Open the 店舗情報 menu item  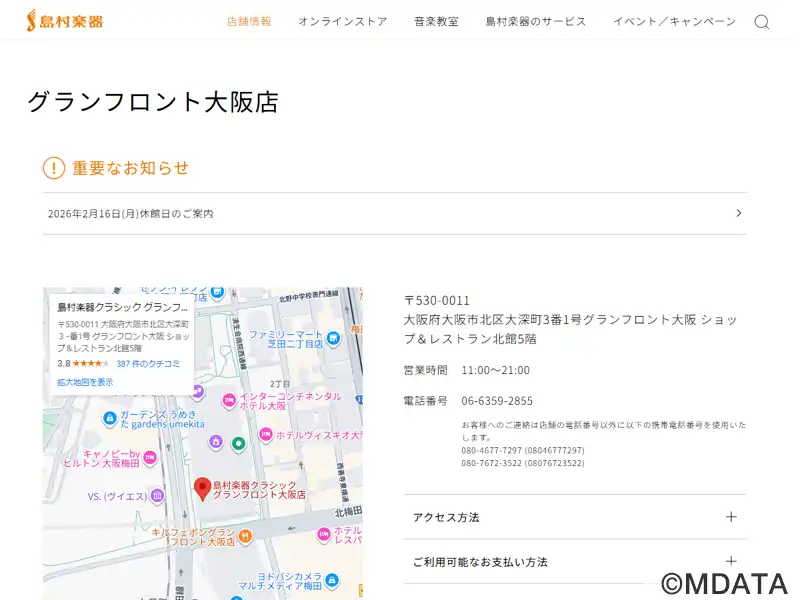(249, 21)
